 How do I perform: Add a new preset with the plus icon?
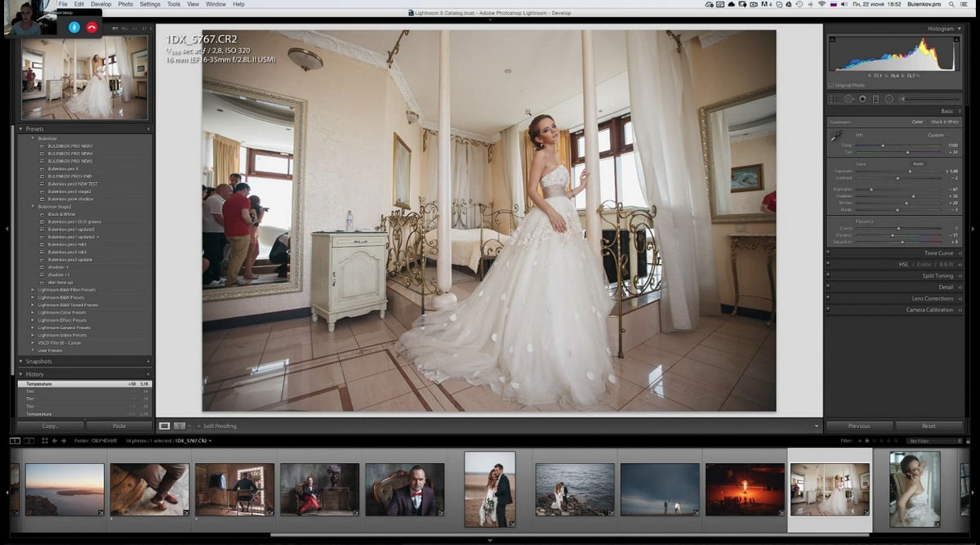[x=149, y=129]
